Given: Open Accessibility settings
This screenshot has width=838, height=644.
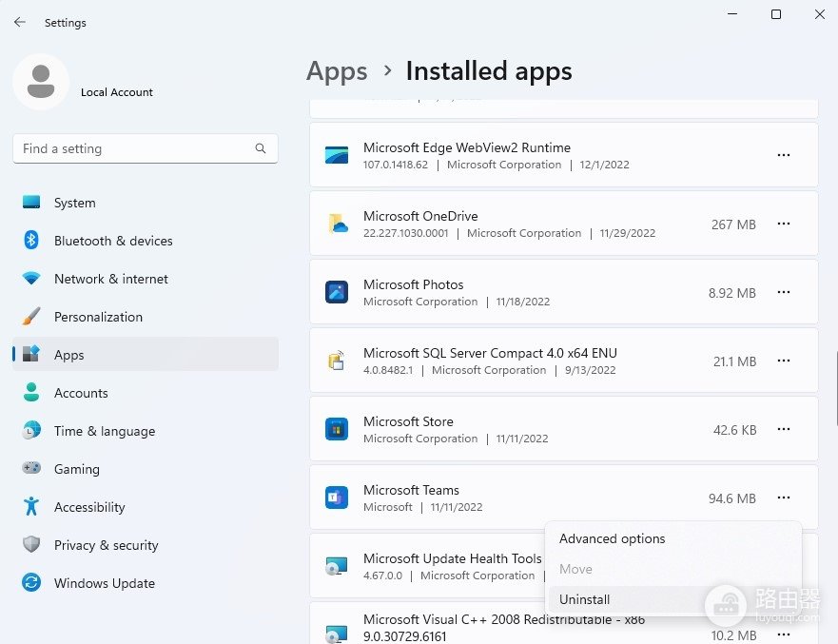Looking at the screenshot, I should (x=146, y=507).
